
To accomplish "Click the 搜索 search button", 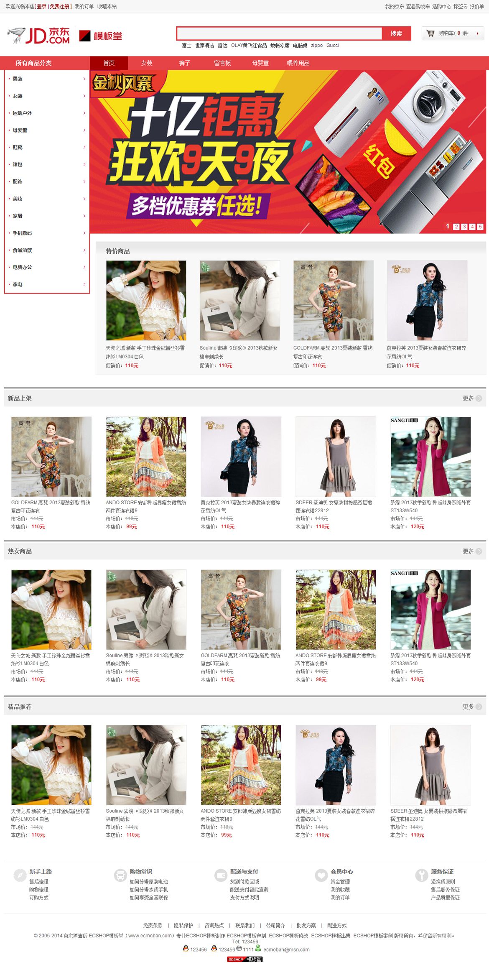I will (396, 33).
